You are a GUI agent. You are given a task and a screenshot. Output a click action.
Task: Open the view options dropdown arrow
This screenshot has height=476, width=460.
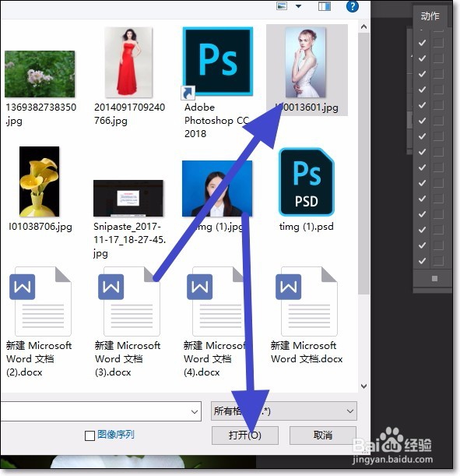298,6
